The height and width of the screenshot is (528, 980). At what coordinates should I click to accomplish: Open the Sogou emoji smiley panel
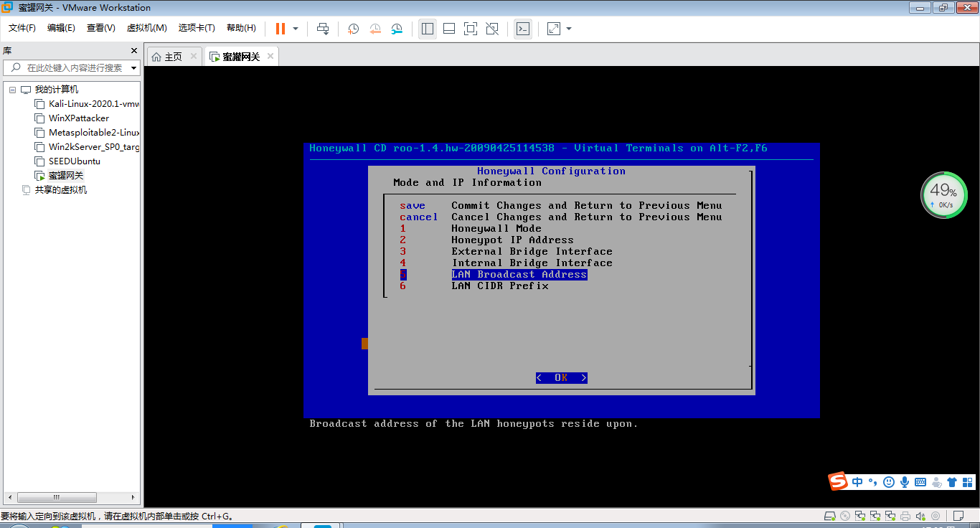pos(889,482)
